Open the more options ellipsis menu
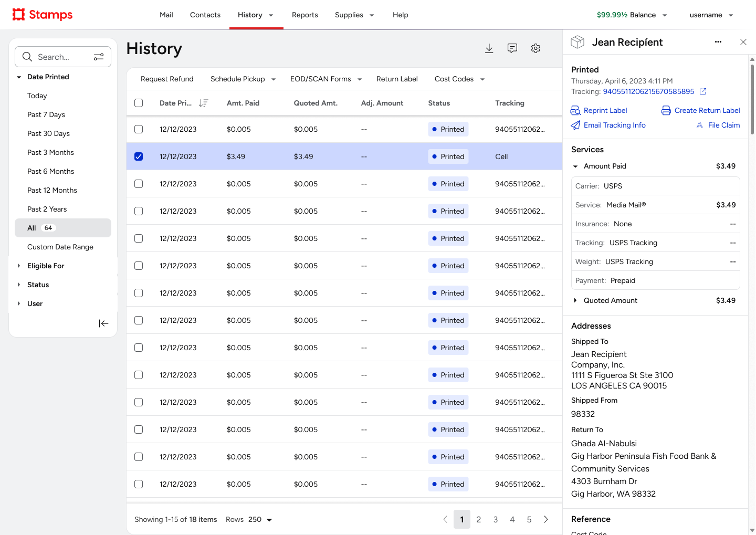The image size is (756, 535). click(x=718, y=42)
